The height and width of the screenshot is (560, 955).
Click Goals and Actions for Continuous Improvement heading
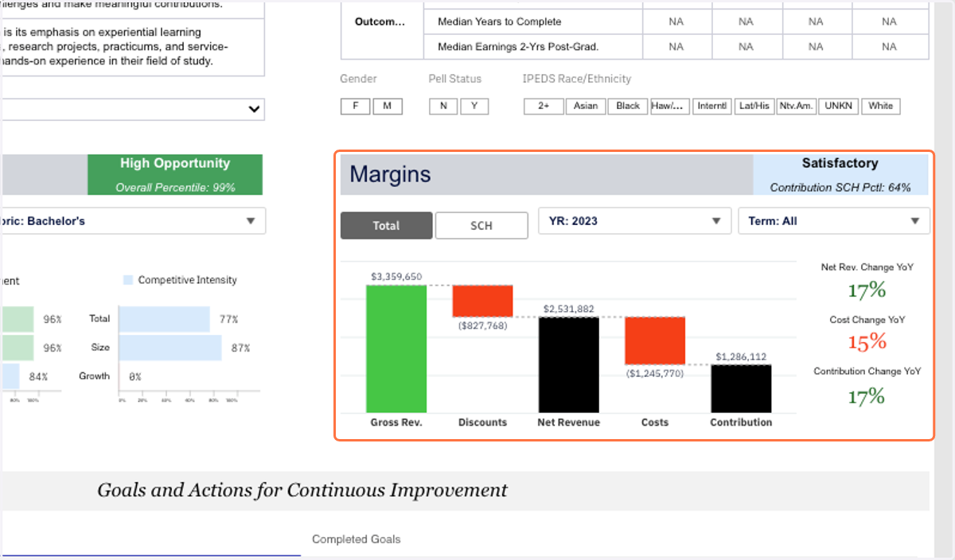302,490
